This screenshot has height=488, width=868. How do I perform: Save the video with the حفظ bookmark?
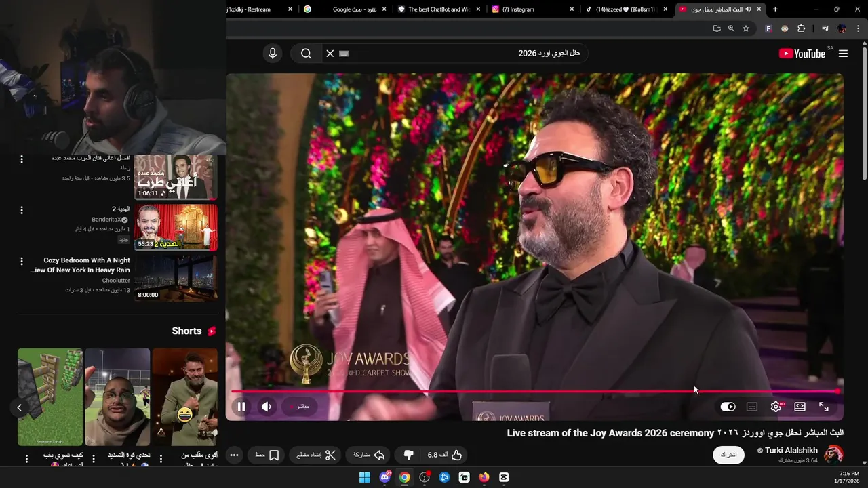(x=267, y=455)
